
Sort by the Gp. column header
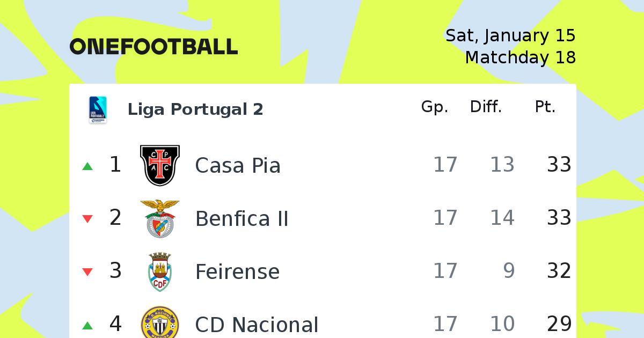coord(435,108)
